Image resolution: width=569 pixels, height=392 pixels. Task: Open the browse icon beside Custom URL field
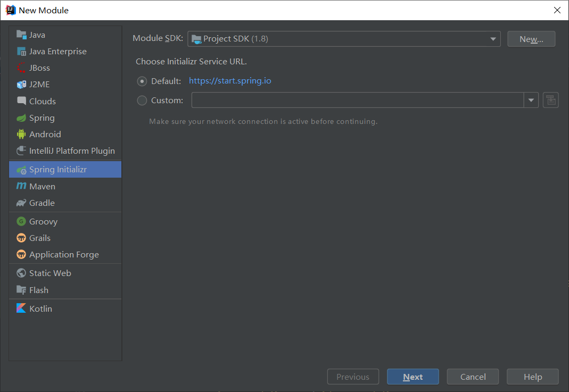pos(550,99)
